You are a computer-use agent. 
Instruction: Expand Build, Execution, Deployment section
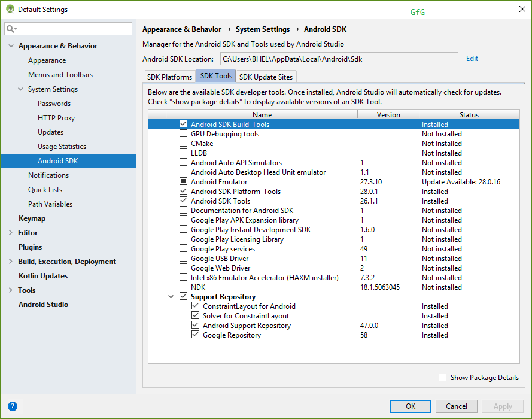pos(11,261)
